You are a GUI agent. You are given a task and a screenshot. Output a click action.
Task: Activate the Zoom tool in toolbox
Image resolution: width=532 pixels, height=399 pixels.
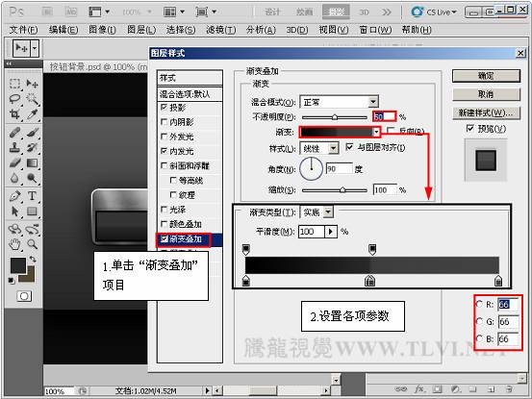33,244
